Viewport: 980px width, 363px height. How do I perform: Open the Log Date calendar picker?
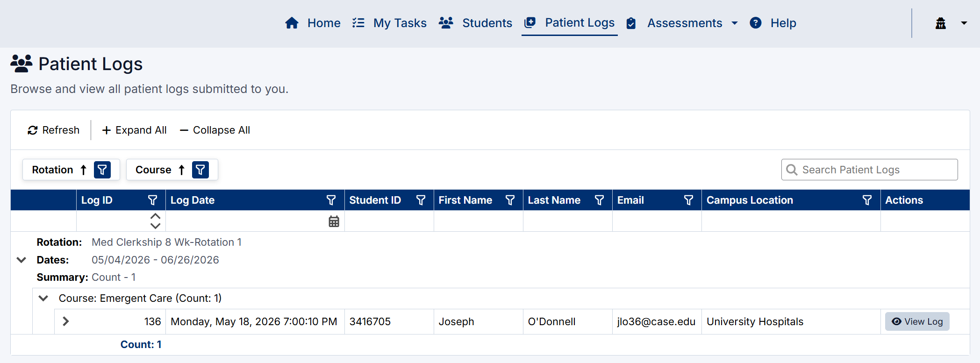tap(334, 221)
